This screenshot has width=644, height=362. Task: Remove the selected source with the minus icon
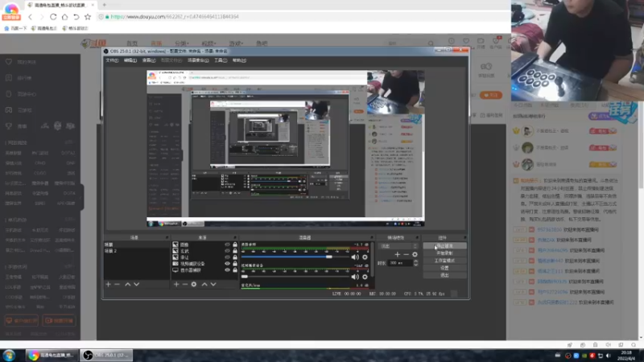[x=185, y=284]
